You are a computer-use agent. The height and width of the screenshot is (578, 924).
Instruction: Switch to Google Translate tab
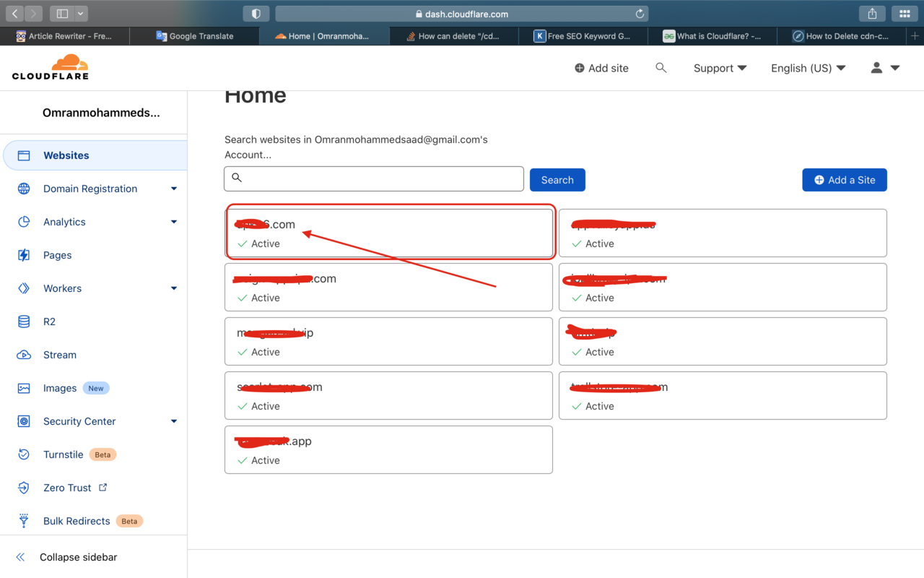click(x=195, y=36)
